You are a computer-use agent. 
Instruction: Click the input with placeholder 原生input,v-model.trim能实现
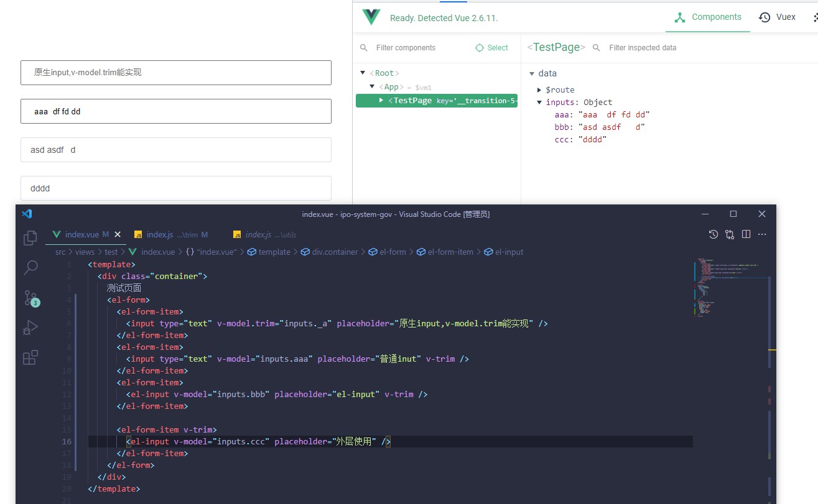(176, 73)
